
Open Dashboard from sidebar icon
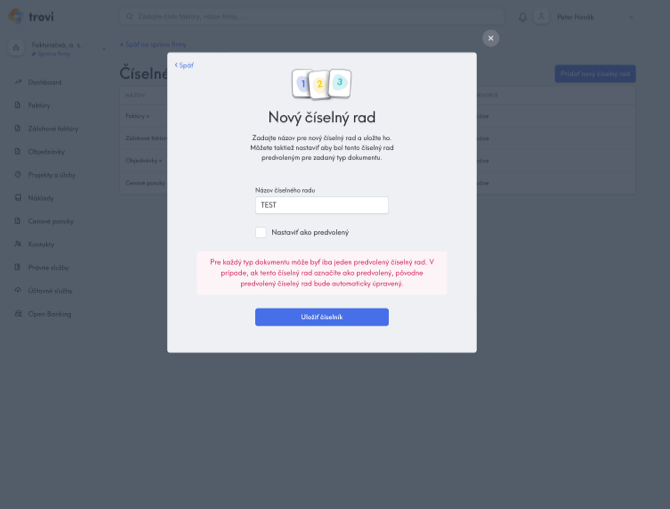(18, 82)
